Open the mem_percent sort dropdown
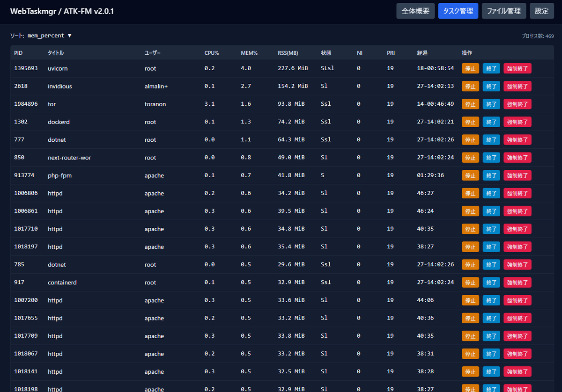The image size is (562, 392). (x=50, y=36)
